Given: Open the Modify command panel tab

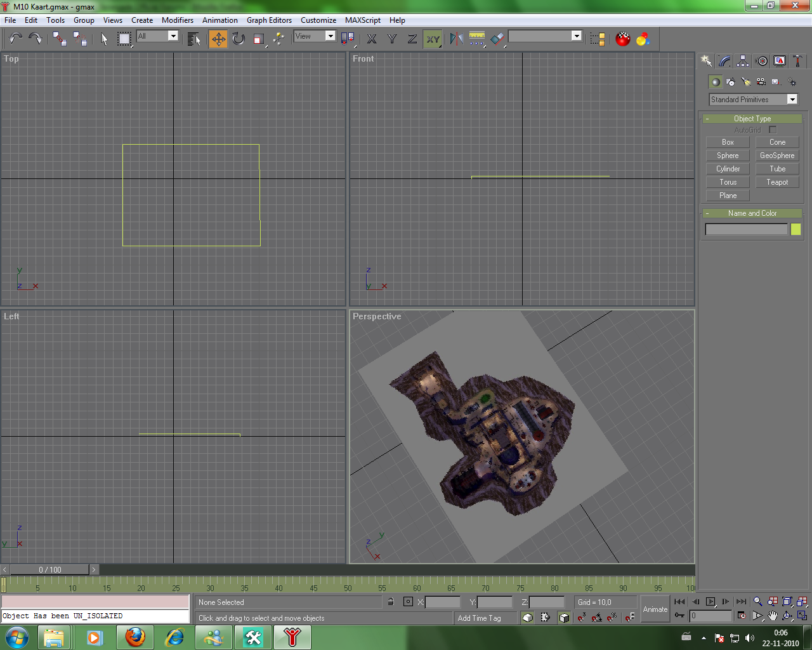Looking at the screenshot, I should (724, 61).
